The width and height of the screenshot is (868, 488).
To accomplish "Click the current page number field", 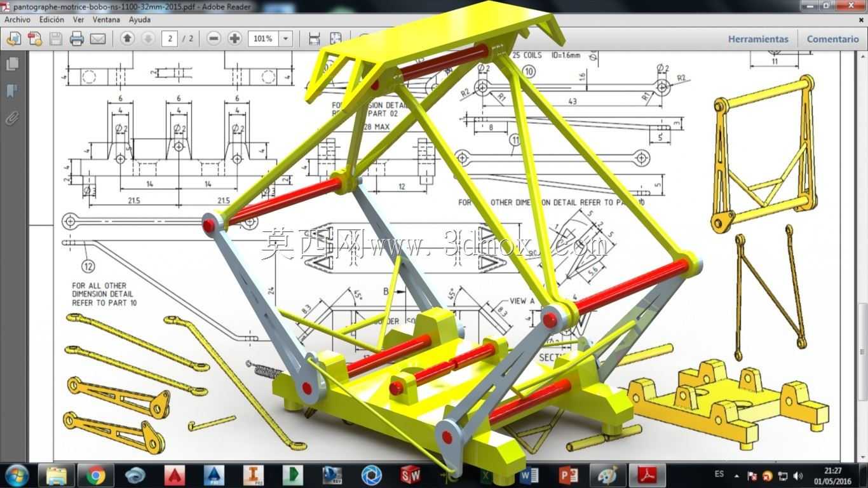I will (x=170, y=39).
